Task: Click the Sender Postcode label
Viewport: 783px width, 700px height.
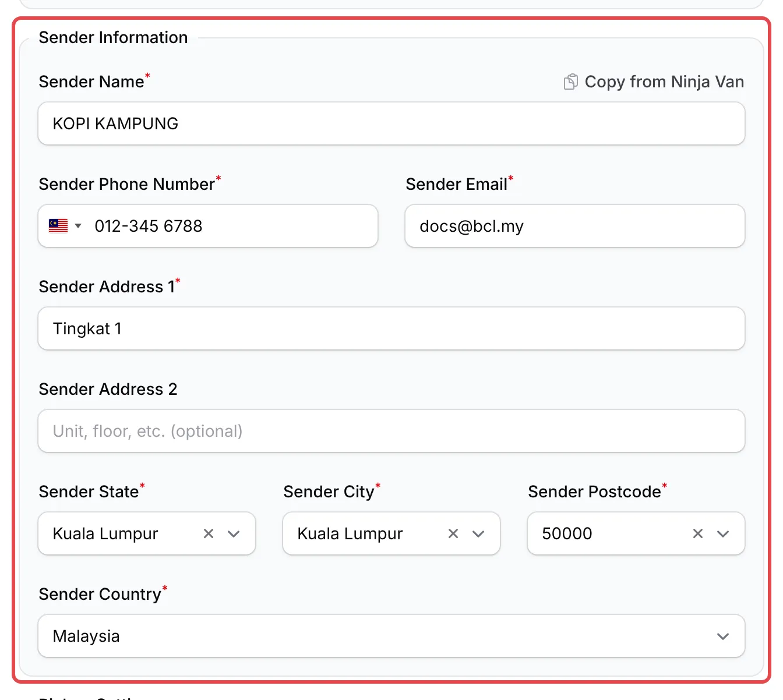Action: point(594,492)
